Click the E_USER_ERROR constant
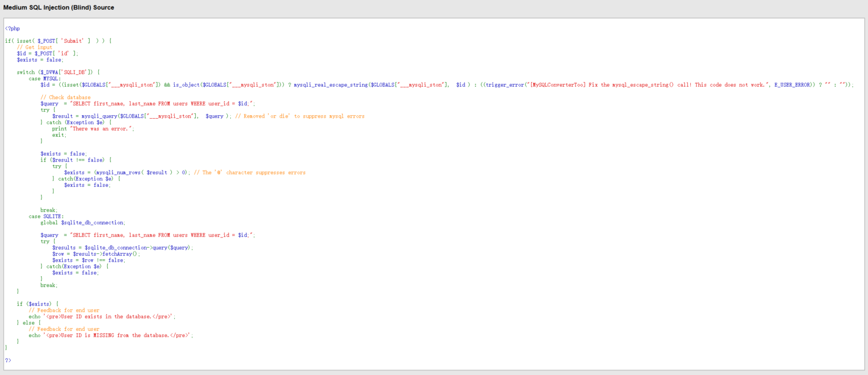 pos(792,85)
